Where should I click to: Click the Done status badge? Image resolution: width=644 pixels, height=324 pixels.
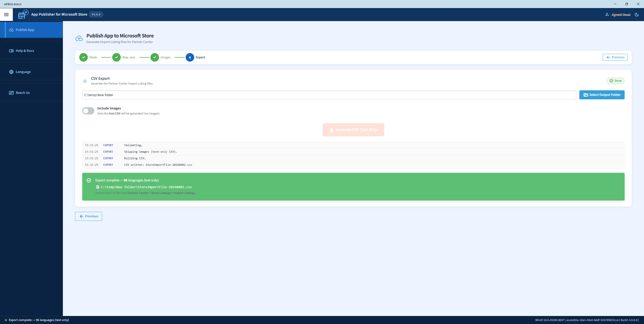click(615, 80)
